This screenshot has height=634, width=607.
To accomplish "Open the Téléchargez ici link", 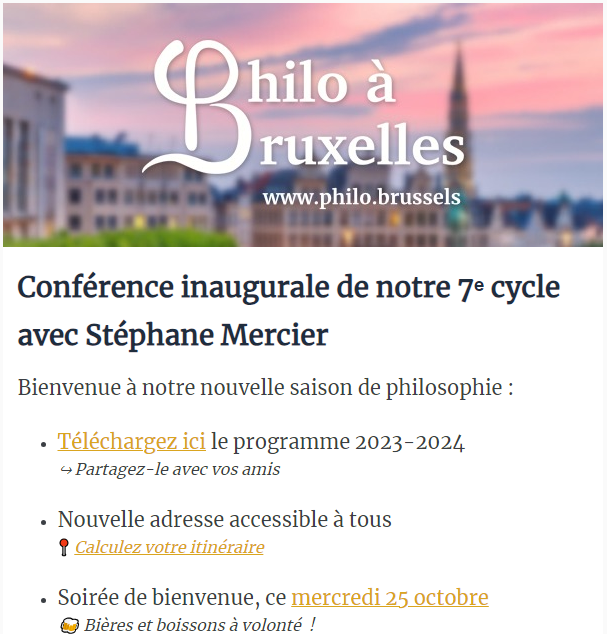I will 131,441.
